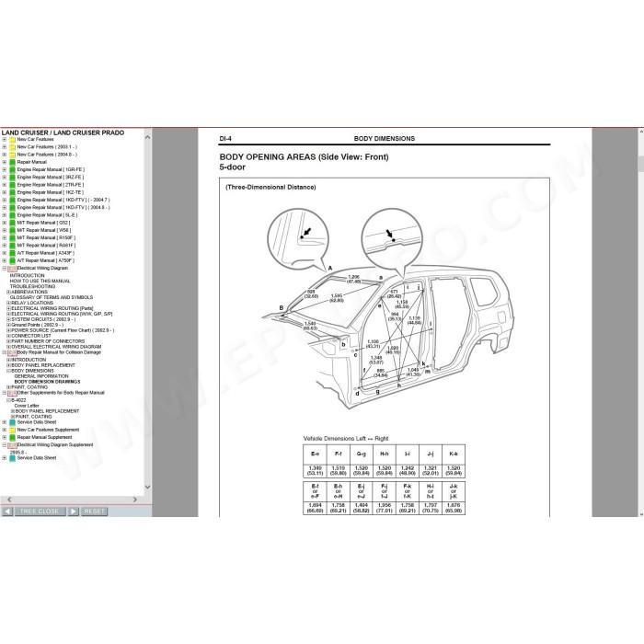Click the yellow New Car Features folder icon
The width and height of the screenshot is (644, 644).
click(12, 140)
